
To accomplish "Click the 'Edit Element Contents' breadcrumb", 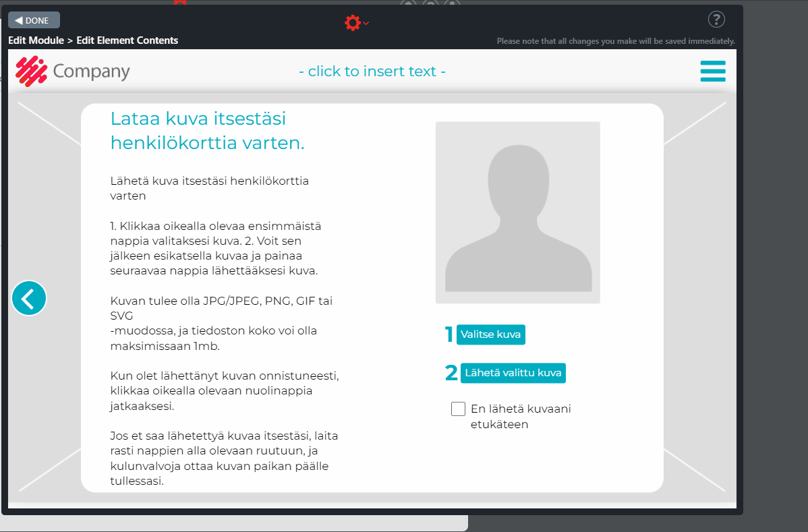I will tap(127, 40).
